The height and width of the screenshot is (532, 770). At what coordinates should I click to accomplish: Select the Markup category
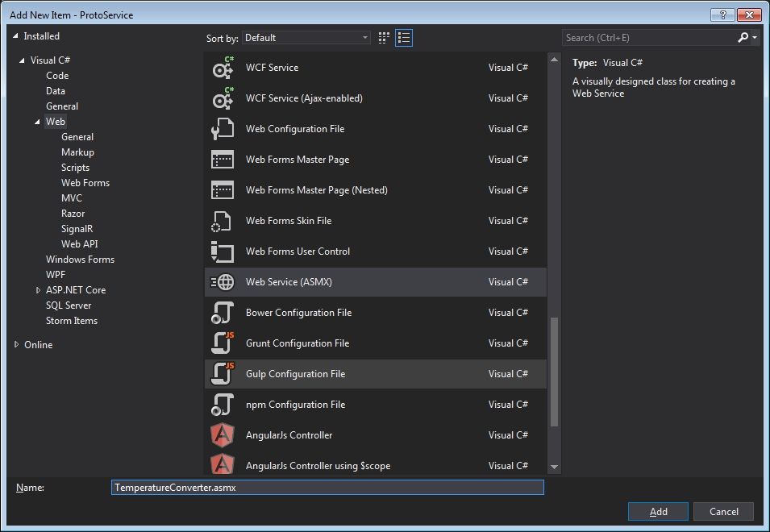point(77,152)
